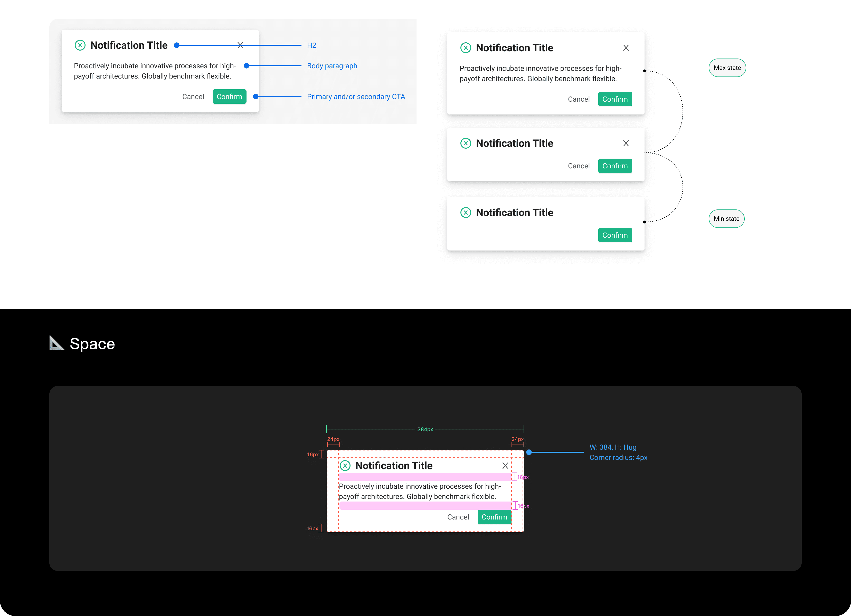851x616 pixels.
Task: Close the notification in the Space spec
Action: point(505,466)
